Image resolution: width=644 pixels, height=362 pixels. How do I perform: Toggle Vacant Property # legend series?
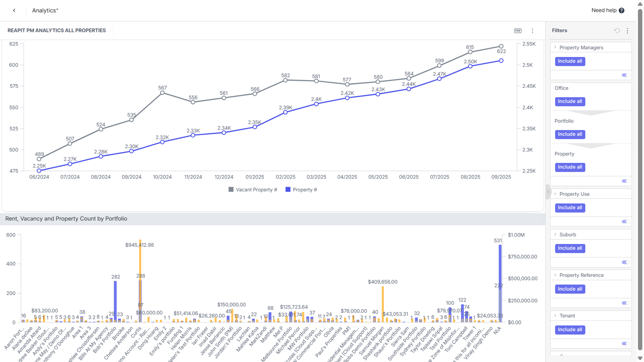253,190
